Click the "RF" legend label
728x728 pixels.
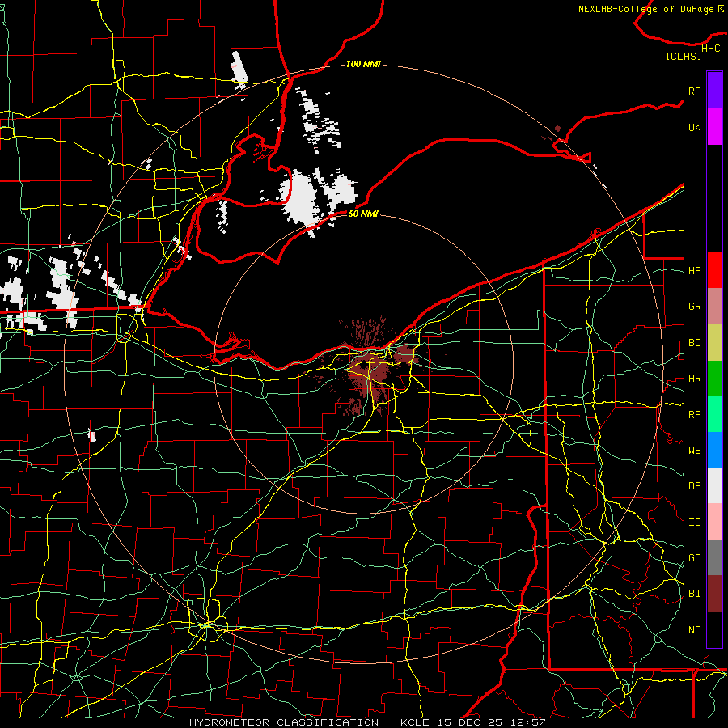coord(694,91)
